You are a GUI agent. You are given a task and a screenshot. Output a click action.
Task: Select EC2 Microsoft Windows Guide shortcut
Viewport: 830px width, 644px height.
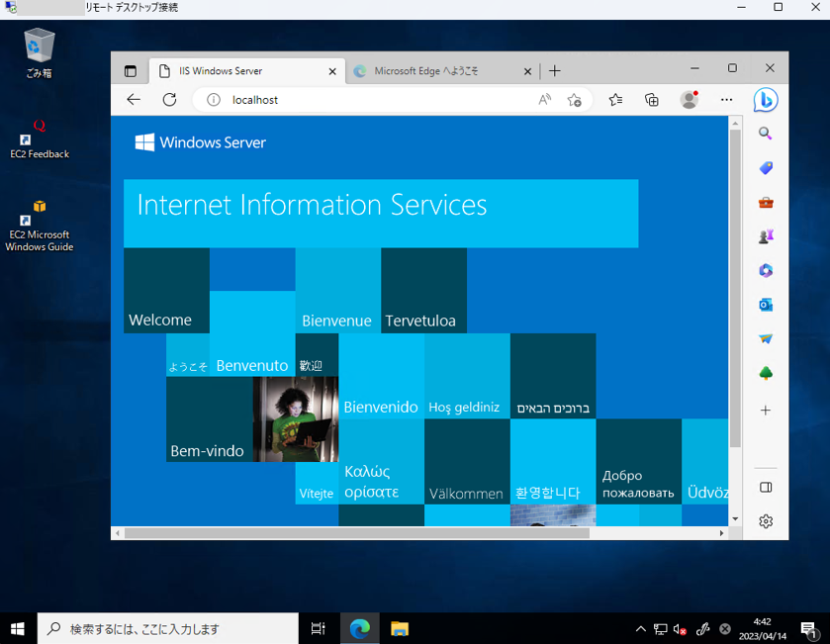tap(40, 226)
